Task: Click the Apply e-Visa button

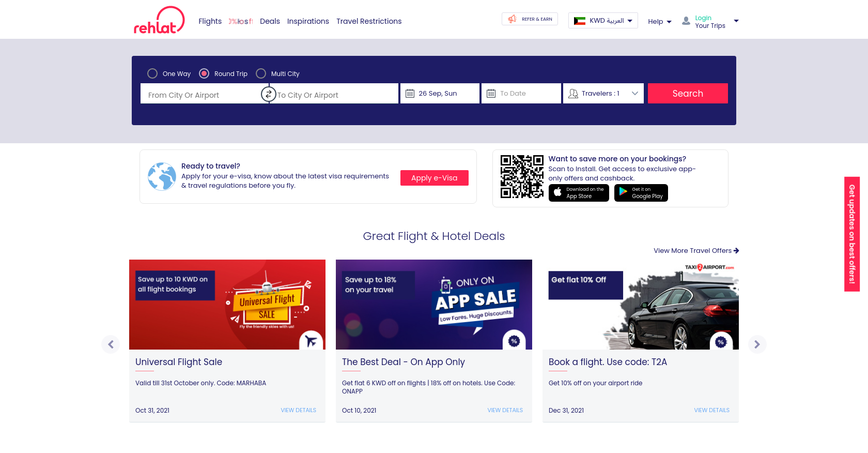Action: (x=435, y=178)
